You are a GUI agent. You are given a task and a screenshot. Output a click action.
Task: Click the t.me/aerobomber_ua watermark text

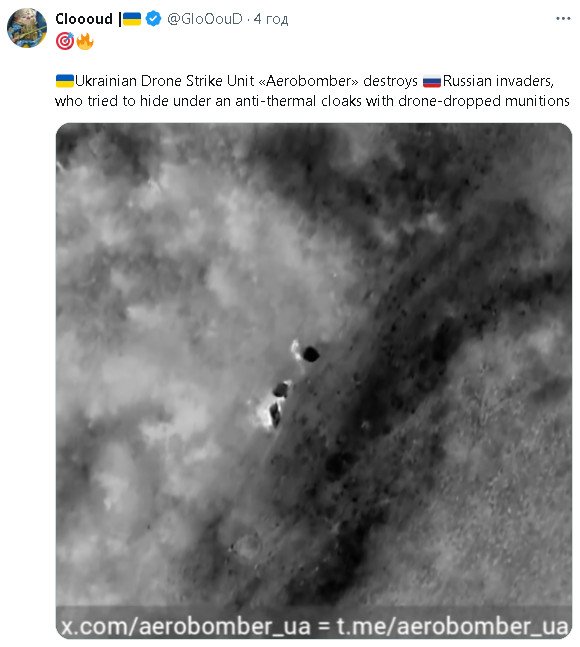click(453, 626)
